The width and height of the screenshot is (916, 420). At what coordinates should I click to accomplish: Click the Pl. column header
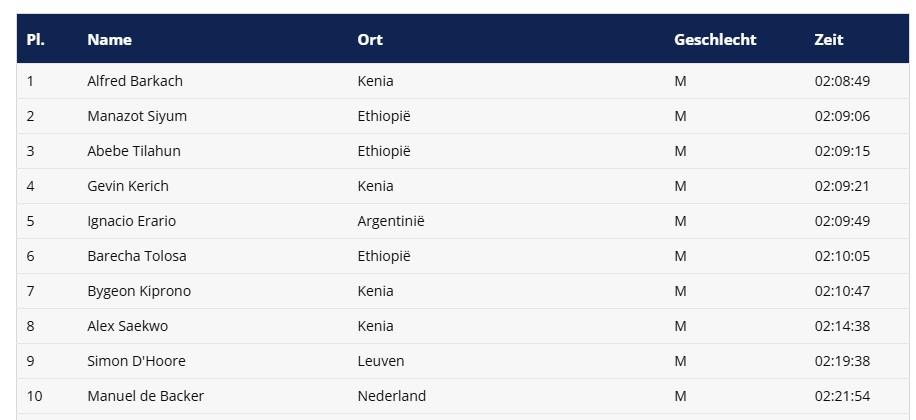[36, 40]
